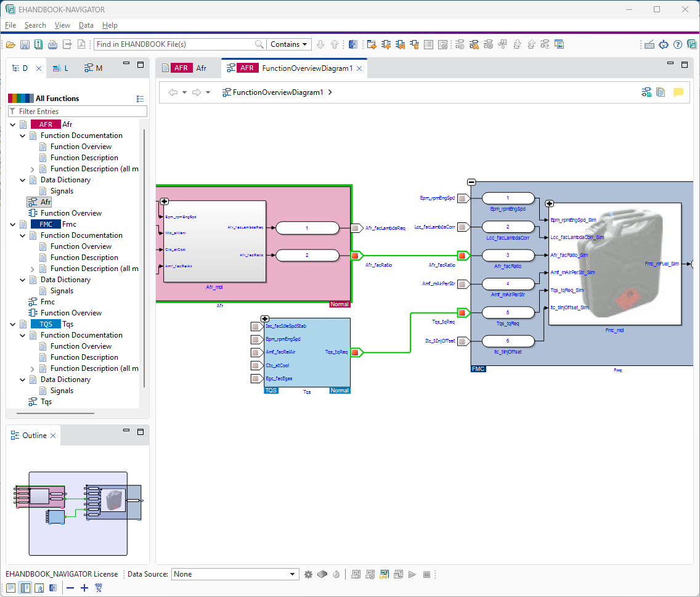Collapse the AFR Afr tree node
This screenshot has width=700, height=597.
pyautogui.click(x=12, y=124)
